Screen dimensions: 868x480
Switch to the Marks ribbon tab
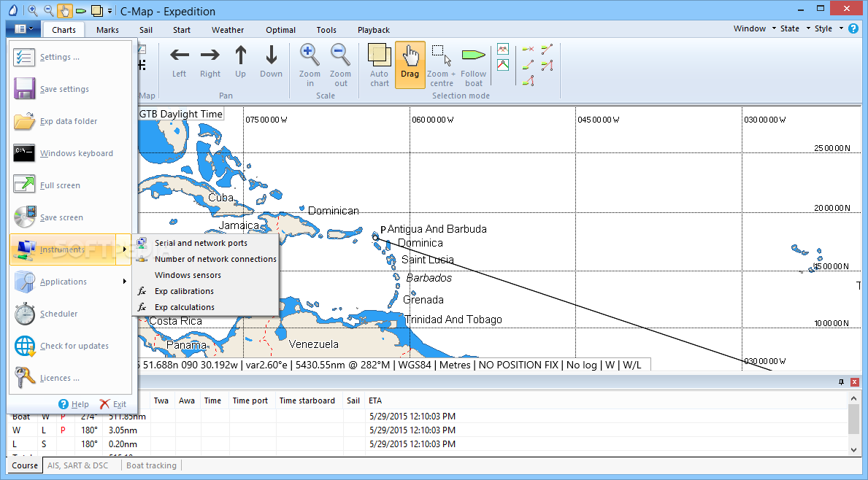tap(107, 30)
